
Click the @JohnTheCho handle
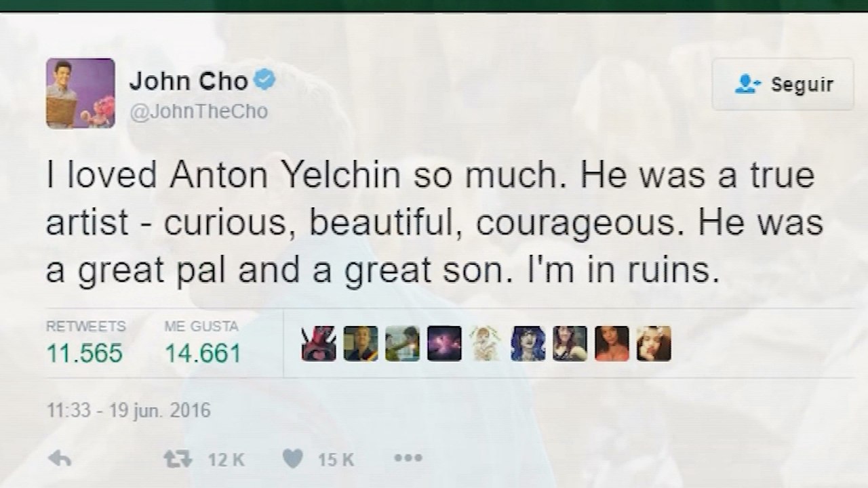pyautogui.click(x=198, y=111)
